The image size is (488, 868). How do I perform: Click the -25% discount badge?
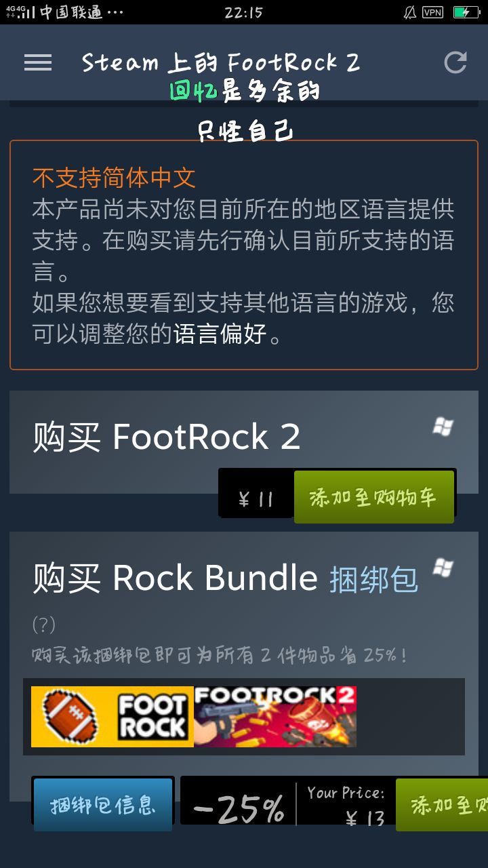(239, 809)
